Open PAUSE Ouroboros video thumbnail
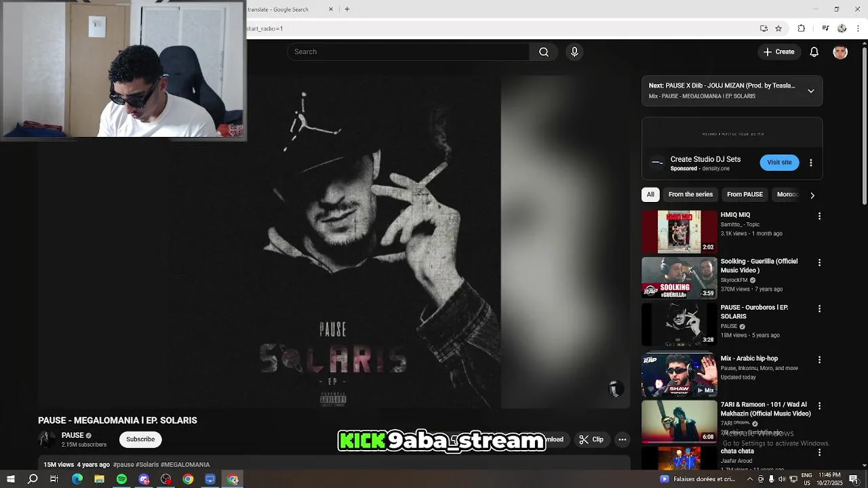The height and width of the screenshot is (488, 868). [679, 324]
